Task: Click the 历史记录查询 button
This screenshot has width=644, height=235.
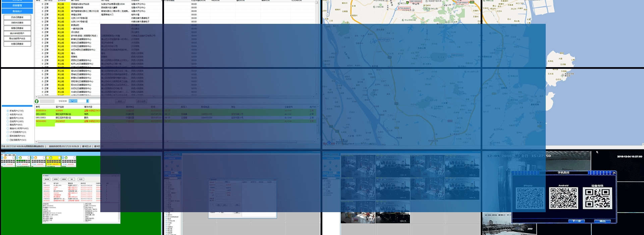Action: 17,17
